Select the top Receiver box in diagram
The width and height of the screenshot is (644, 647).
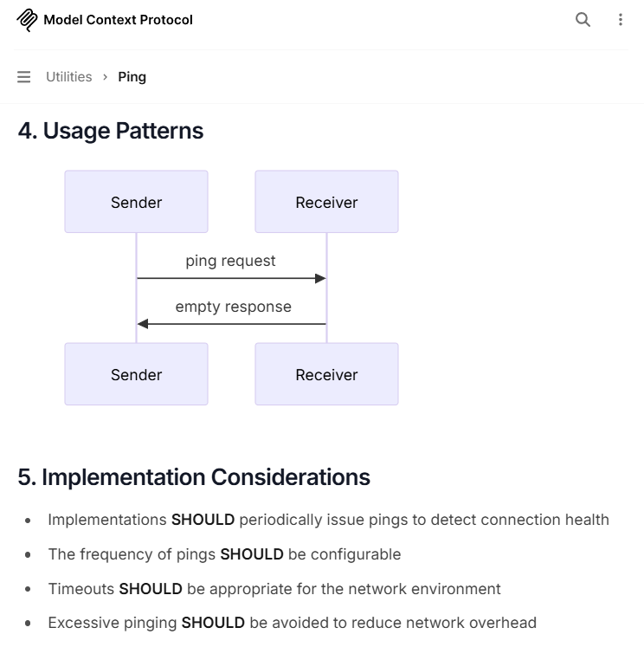pyautogui.click(x=326, y=202)
